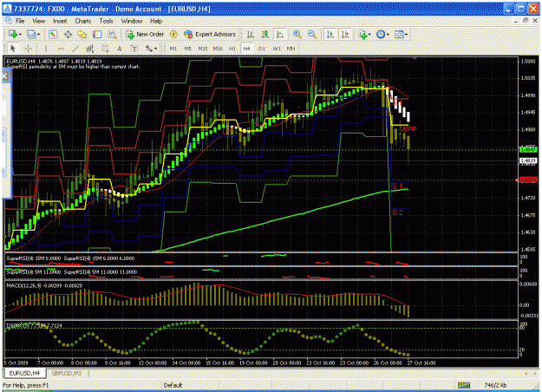Open the Navigator star-folder icon
Viewport: 542px width, 392px height.
pos(82,34)
